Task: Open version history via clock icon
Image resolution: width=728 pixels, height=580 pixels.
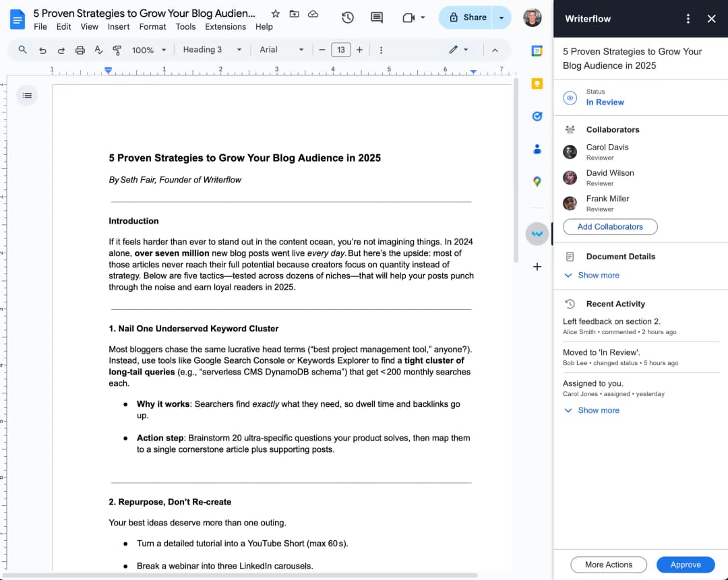Action: [x=347, y=18]
